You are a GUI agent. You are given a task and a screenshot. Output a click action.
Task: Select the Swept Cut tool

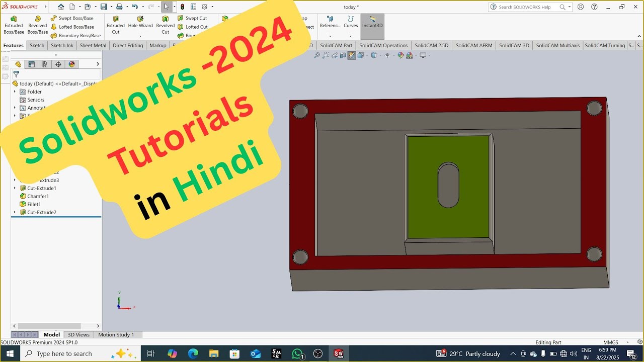(x=192, y=18)
